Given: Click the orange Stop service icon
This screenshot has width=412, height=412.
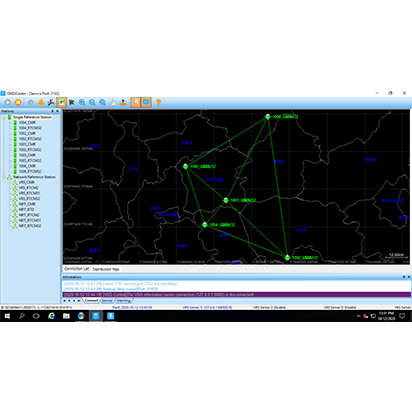Looking at the screenshot, I should tap(18, 102).
